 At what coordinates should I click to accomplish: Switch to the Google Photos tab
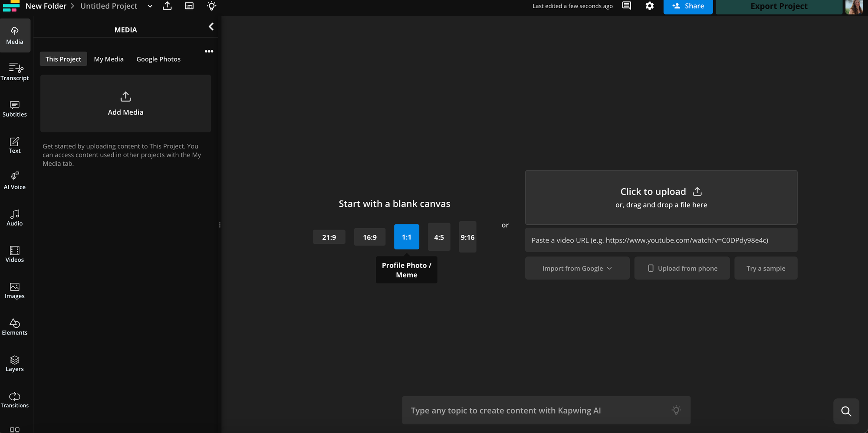tap(158, 59)
